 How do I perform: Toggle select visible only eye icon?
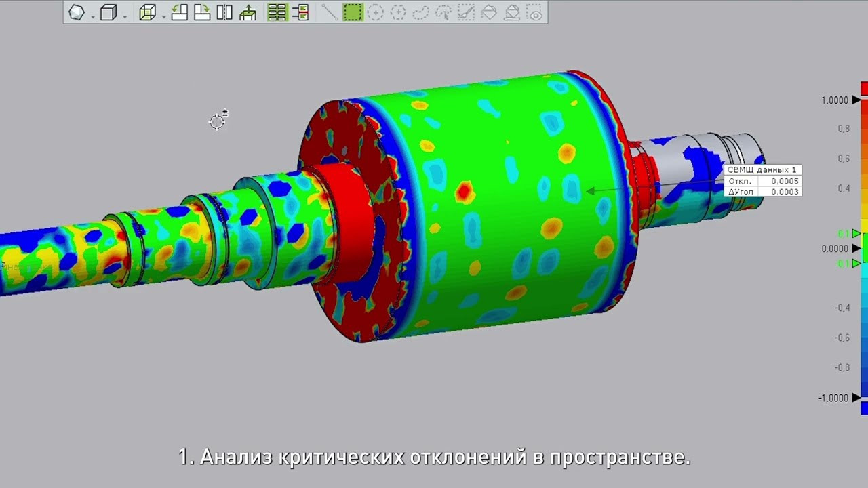click(x=535, y=13)
